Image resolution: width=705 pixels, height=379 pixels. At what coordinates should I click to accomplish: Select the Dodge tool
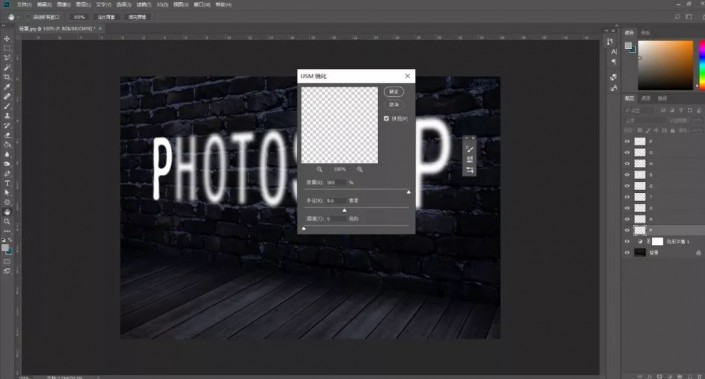tap(7, 164)
